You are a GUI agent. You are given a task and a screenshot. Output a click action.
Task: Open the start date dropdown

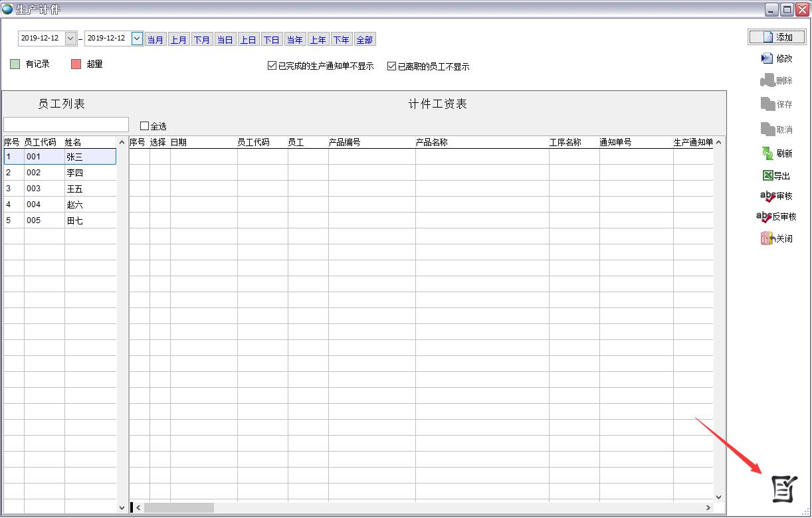(x=70, y=39)
